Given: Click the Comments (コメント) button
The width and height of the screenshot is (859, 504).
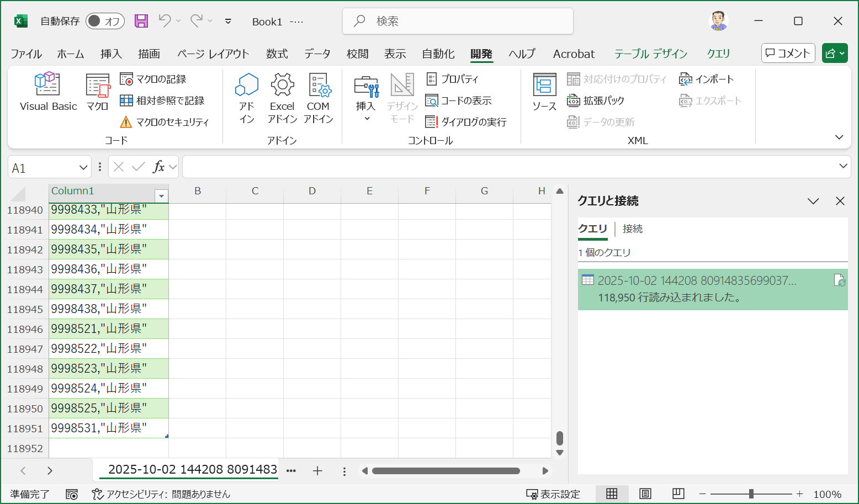Looking at the screenshot, I should 788,53.
